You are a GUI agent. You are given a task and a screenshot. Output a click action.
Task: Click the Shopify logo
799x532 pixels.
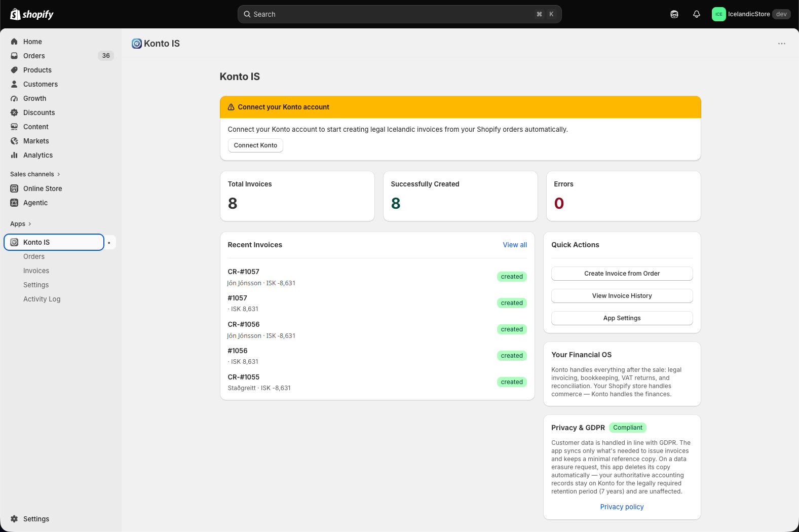[x=32, y=14]
